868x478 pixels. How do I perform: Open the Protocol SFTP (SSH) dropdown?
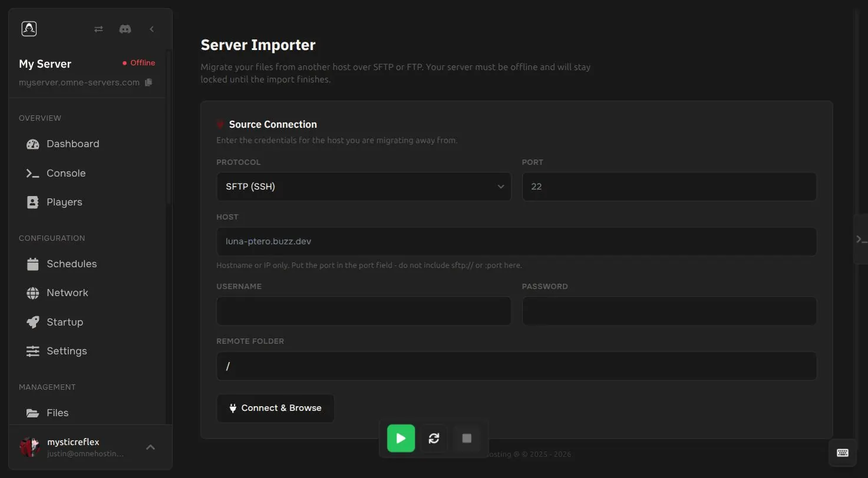pyautogui.click(x=364, y=187)
